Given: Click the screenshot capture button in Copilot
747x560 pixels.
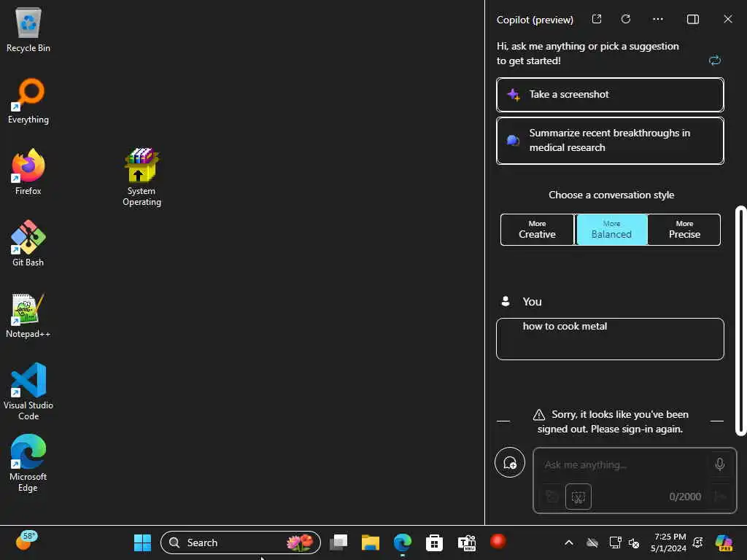Looking at the screenshot, I should [578, 497].
